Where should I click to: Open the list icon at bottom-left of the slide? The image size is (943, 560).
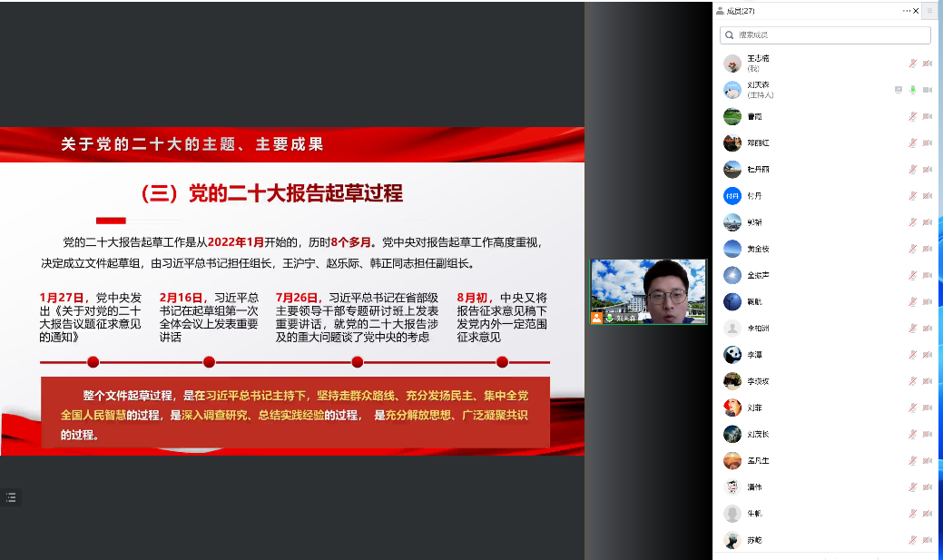click(11, 497)
